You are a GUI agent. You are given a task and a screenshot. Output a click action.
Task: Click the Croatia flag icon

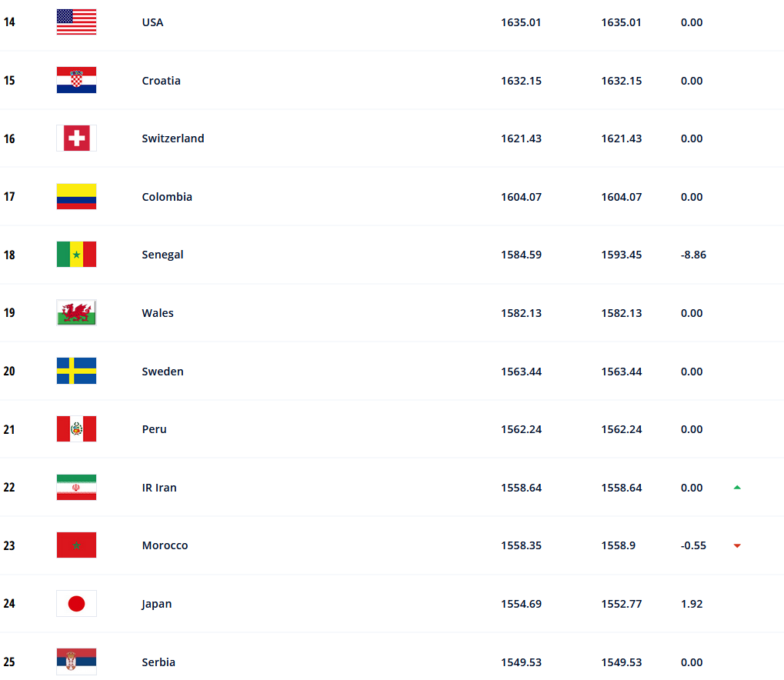click(76, 81)
